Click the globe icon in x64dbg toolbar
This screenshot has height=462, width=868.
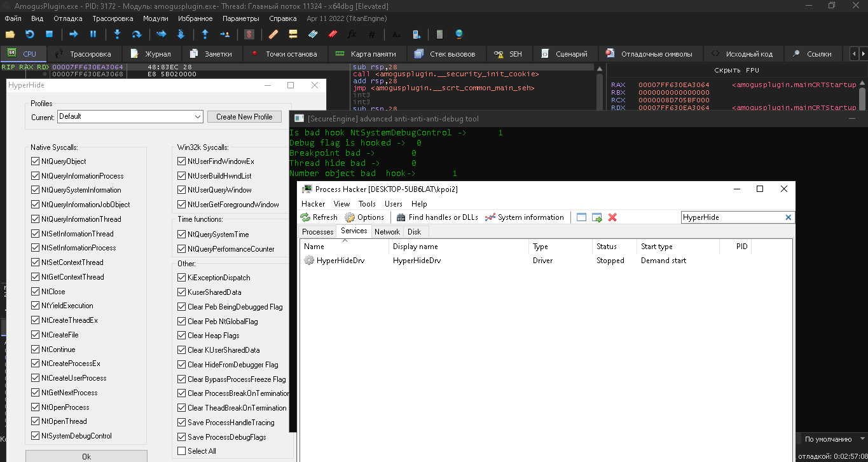tap(459, 34)
